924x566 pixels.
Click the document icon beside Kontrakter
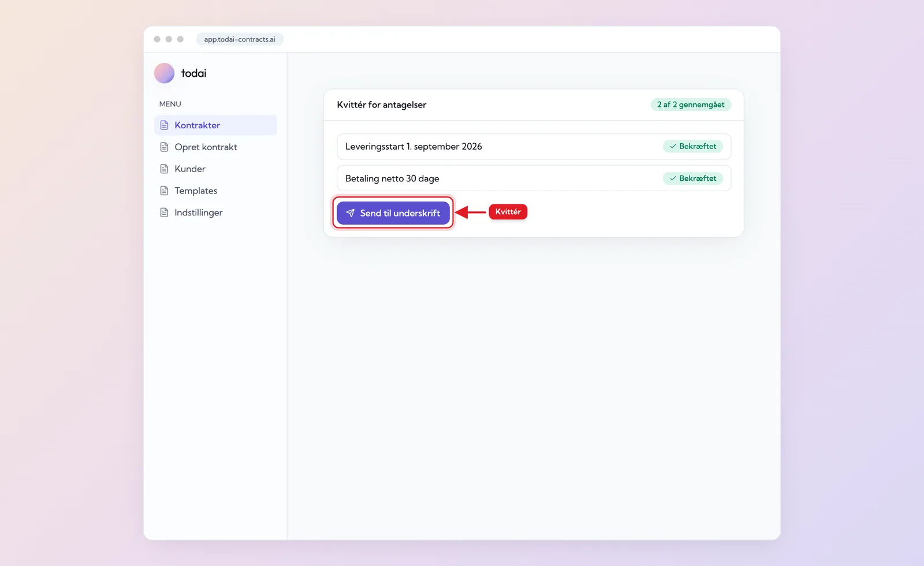pyautogui.click(x=164, y=125)
